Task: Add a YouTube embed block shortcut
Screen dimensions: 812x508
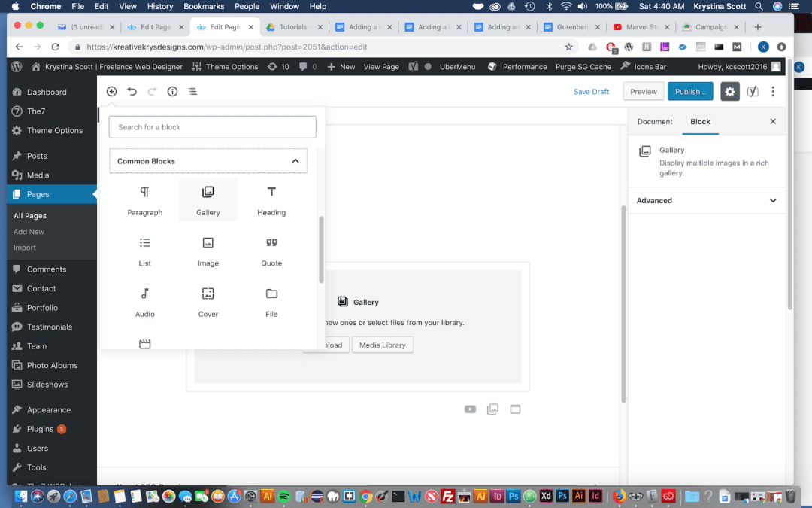Action: (x=470, y=409)
